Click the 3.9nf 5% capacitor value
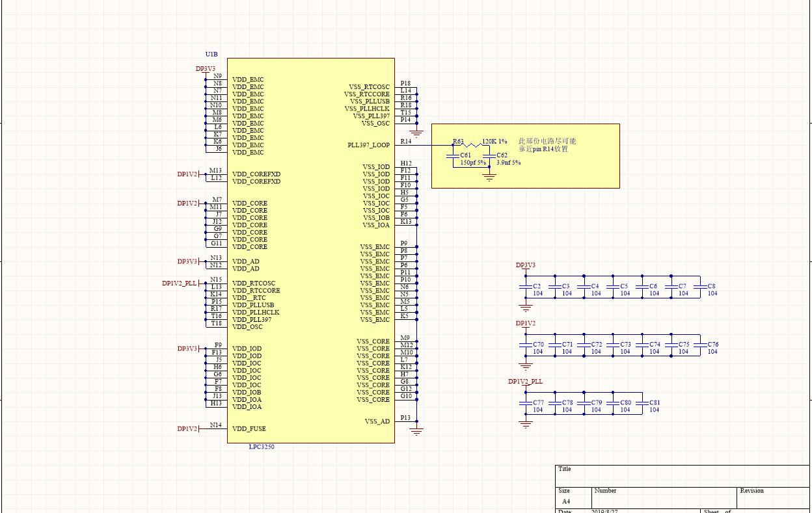The image size is (812, 513). [x=509, y=163]
